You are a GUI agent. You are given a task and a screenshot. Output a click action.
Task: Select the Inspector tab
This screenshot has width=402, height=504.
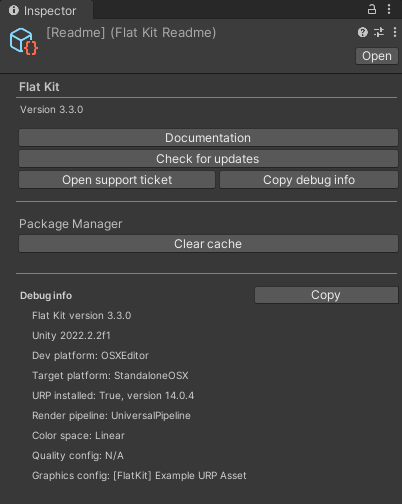pos(46,10)
